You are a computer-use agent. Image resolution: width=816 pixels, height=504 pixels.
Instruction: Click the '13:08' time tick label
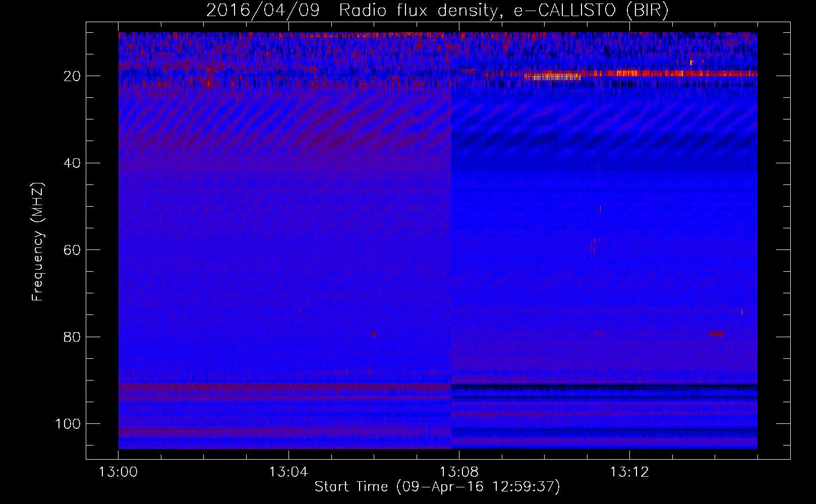[x=459, y=472]
